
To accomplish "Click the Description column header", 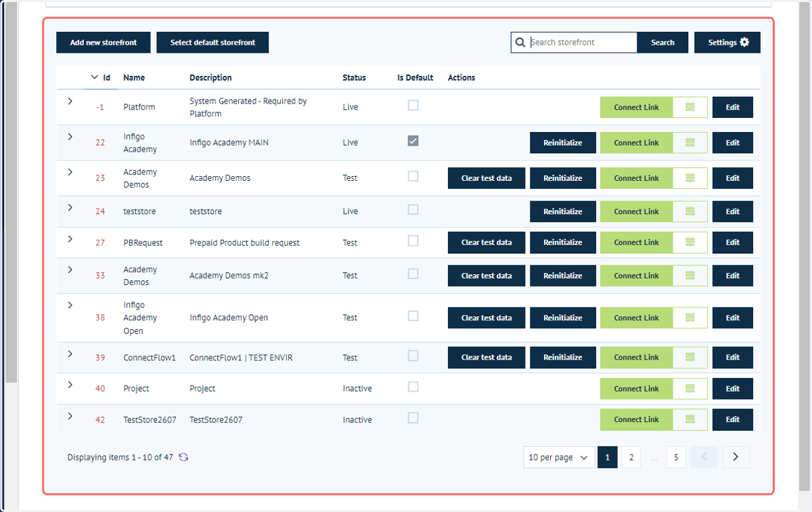I will [x=210, y=78].
